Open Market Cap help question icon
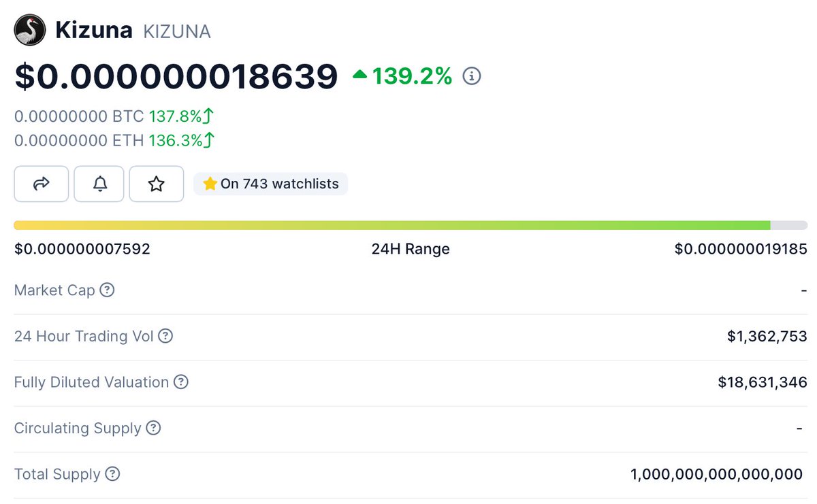The width and height of the screenshot is (817, 504). pyautogui.click(x=107, y=290)
